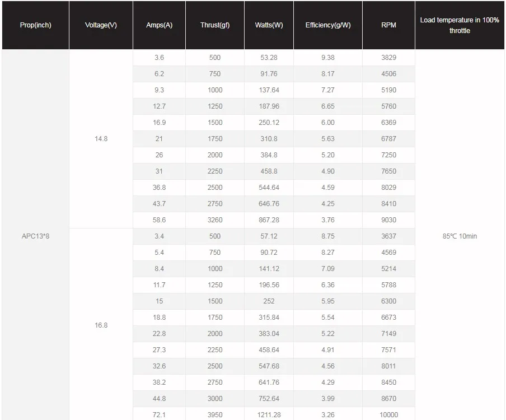Select the 14.8 voltage cell

coord(101,139)
